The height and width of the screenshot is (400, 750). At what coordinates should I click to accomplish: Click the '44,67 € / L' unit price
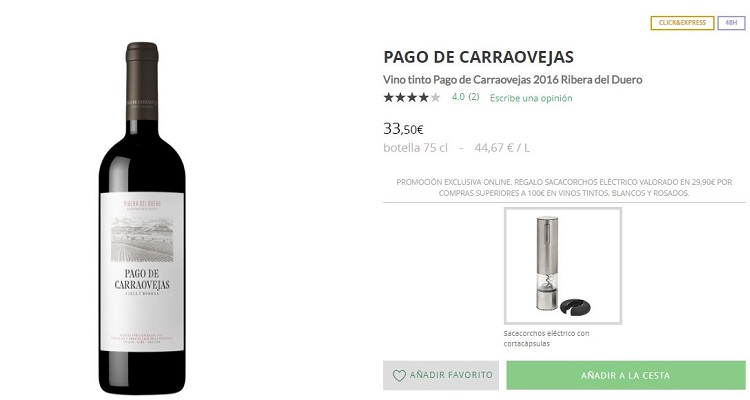click(x=502, y=148)
